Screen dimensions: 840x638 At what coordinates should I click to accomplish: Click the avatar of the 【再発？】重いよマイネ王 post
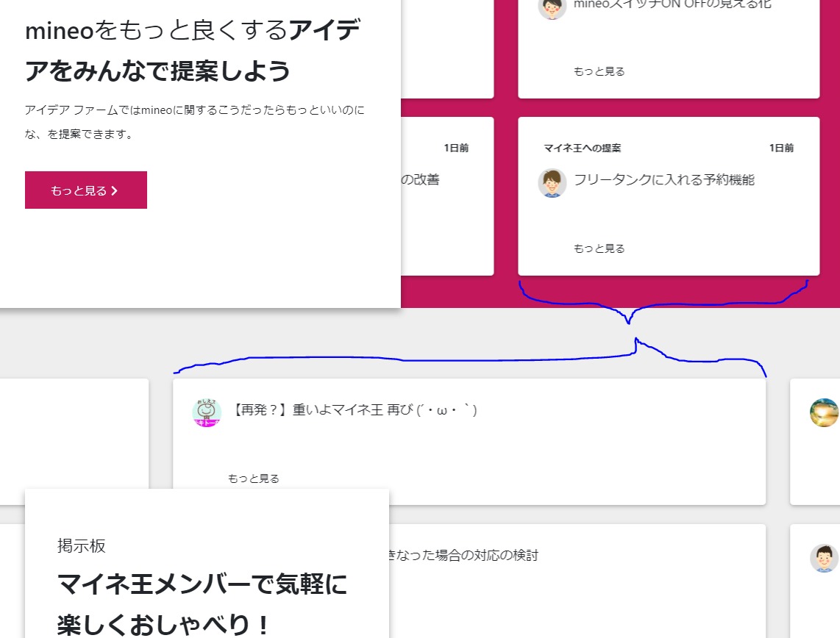[207, 413]
